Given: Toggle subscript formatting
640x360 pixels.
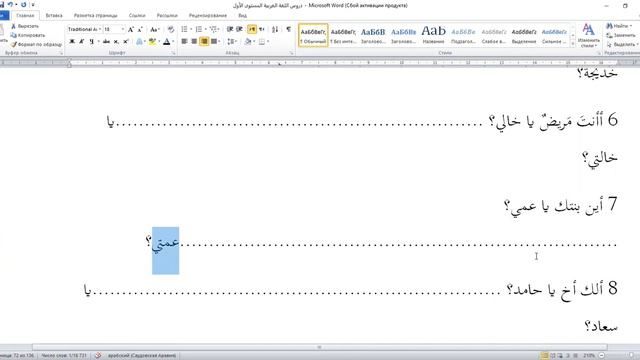Looking at the screenshot, I should [116, 41].
